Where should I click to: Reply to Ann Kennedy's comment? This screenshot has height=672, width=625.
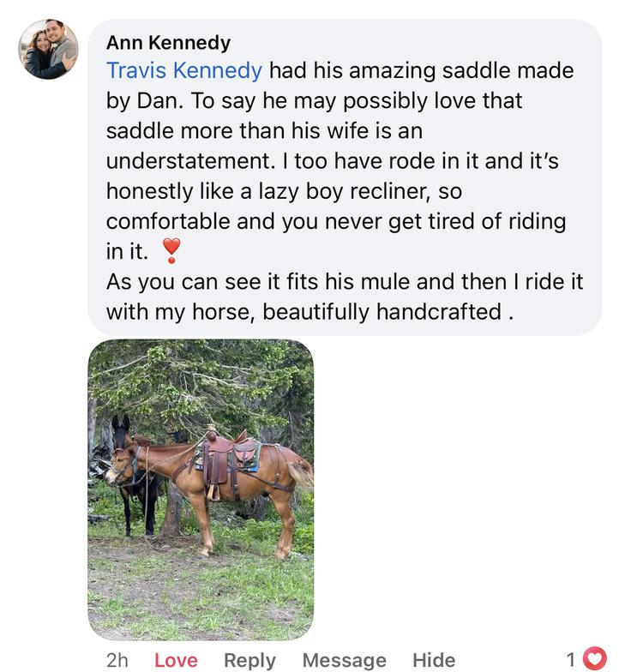tap(249, 659)
